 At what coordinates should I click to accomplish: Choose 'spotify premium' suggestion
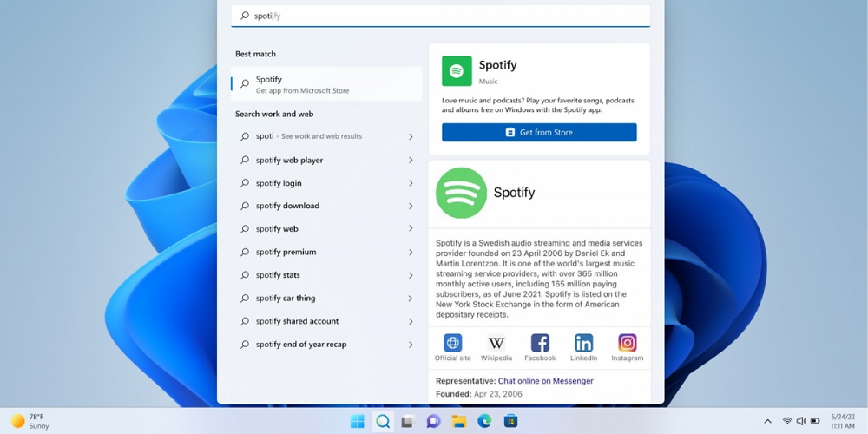pos(286,252)
